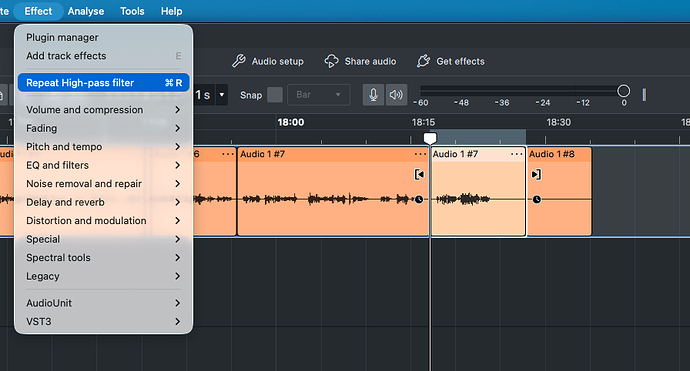
Task: Click the Audio setup wrench icon
Action: pyautogui.click(x=239, y=61)
